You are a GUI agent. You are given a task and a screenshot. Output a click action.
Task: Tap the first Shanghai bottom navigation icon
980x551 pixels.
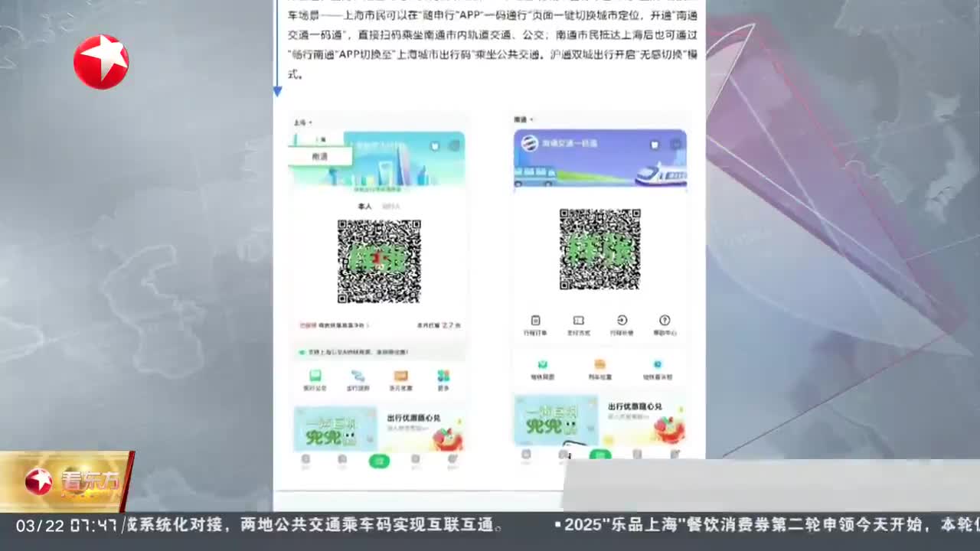coord(305,460)
